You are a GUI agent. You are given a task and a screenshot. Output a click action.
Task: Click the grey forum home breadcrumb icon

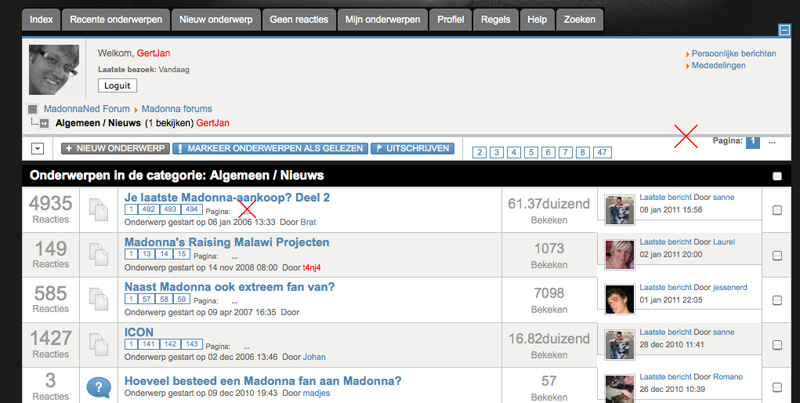tap(33, 109)
